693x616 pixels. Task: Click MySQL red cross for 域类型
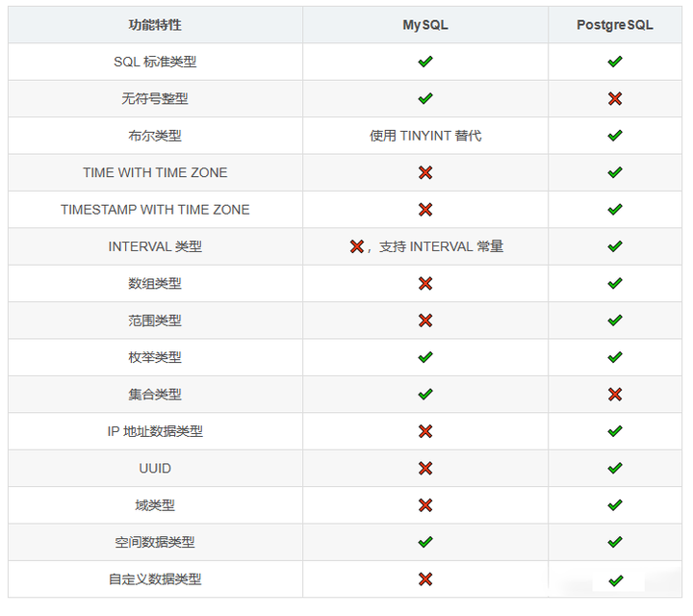pyautogui.click(x=425, y=505)
